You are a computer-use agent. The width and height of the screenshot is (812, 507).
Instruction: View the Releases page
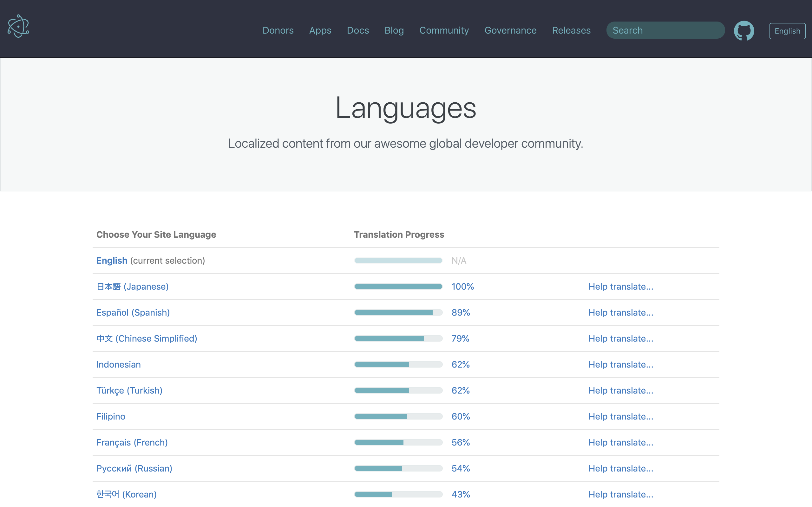pos(571,30)
